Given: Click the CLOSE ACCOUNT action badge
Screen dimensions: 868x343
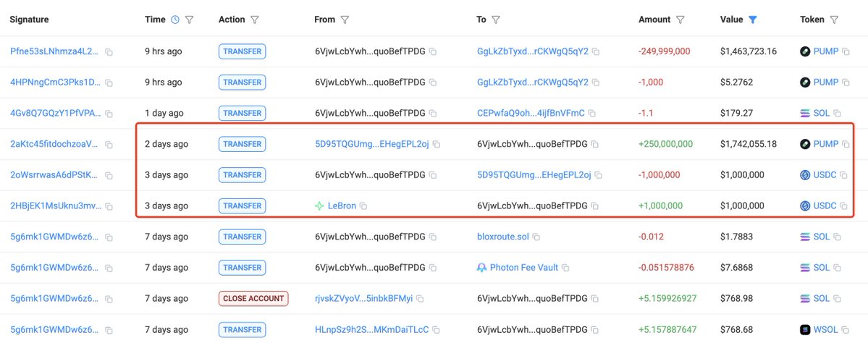Looking at the screenshot, I should (x=253, y=299).
